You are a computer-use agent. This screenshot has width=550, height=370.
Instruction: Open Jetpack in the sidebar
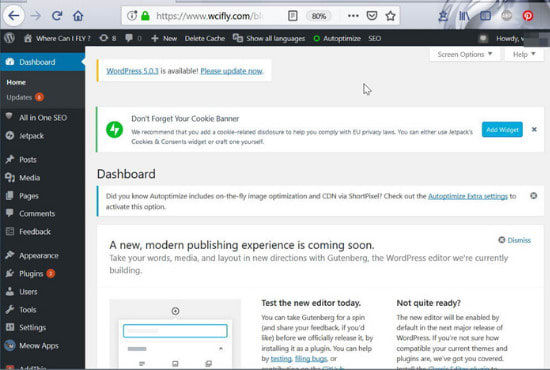click(42, 136)
